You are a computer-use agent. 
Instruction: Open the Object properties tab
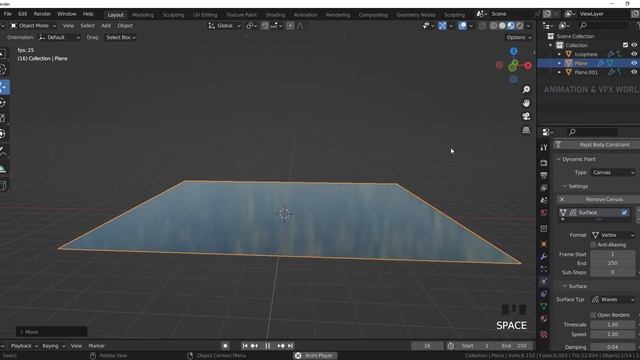pyautogui.click(x=544, y=244)
